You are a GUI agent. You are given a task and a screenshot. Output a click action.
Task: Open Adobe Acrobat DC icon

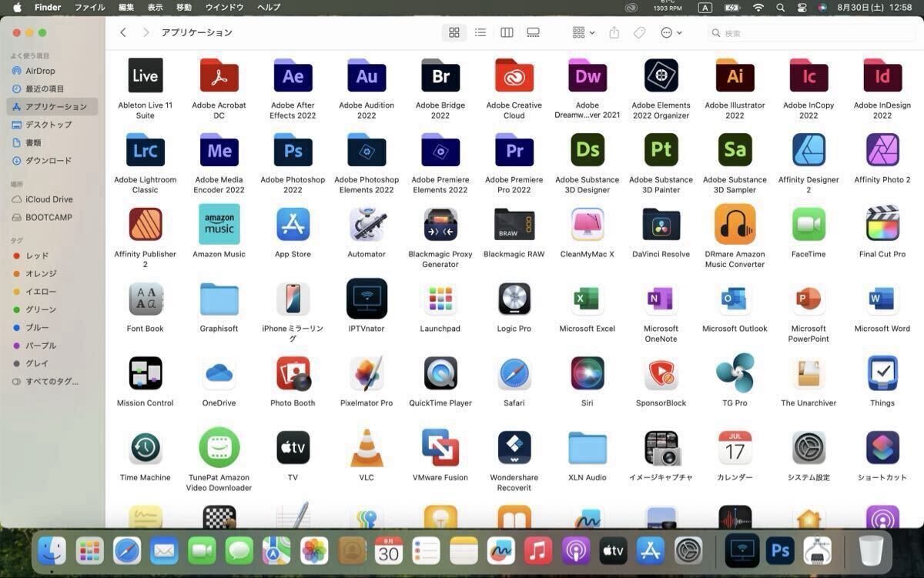coord(219,75)
